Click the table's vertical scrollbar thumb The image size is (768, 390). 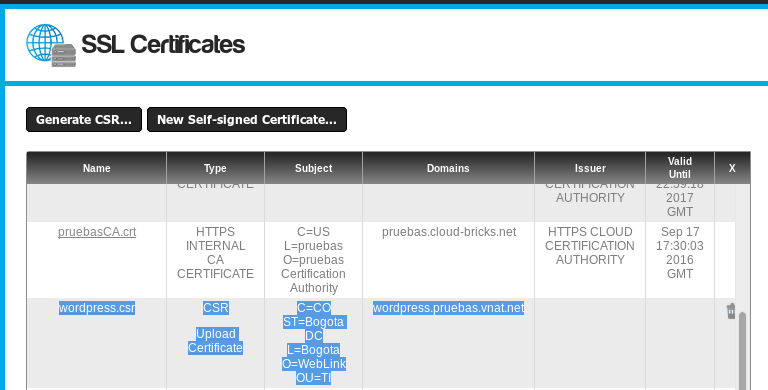tap(743, 351)
